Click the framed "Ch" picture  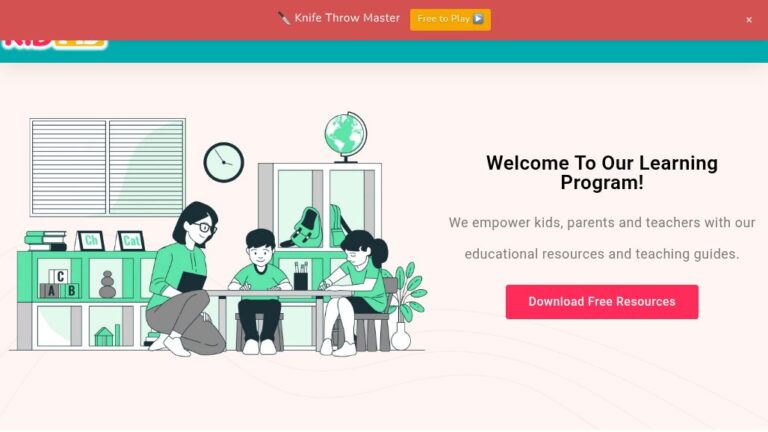pos(91,240)
